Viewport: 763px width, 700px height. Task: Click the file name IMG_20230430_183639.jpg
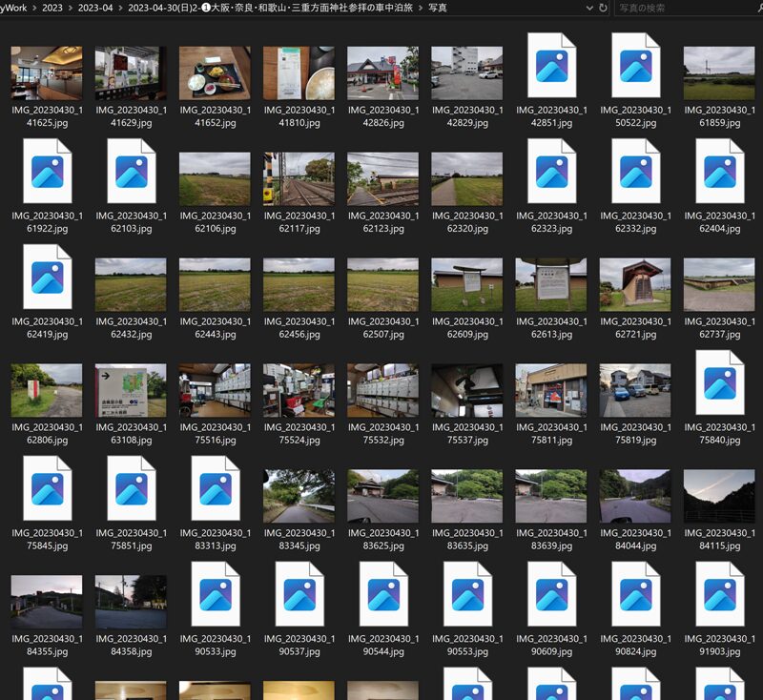(551, 539)
